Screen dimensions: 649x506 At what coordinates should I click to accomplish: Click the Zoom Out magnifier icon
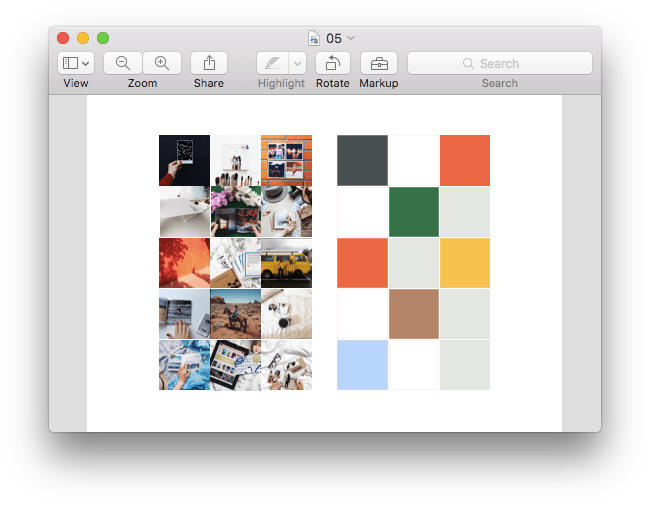[123, 63]
